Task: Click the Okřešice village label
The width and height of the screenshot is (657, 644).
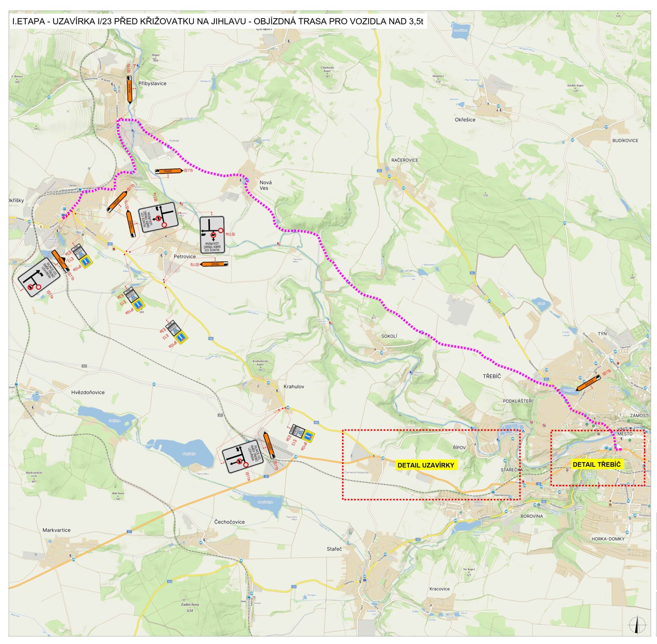Action: point(465,120)
